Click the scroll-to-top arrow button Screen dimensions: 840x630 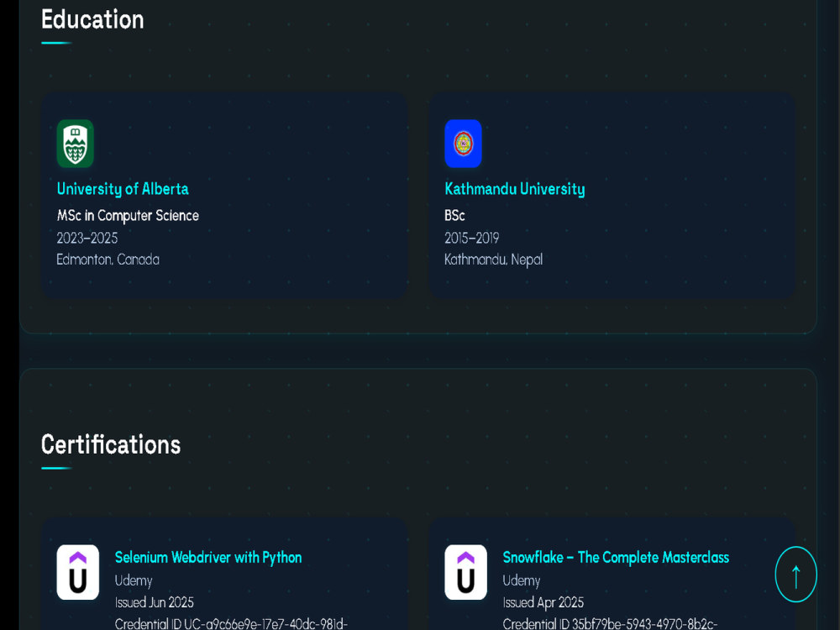(x=795, y=575)
